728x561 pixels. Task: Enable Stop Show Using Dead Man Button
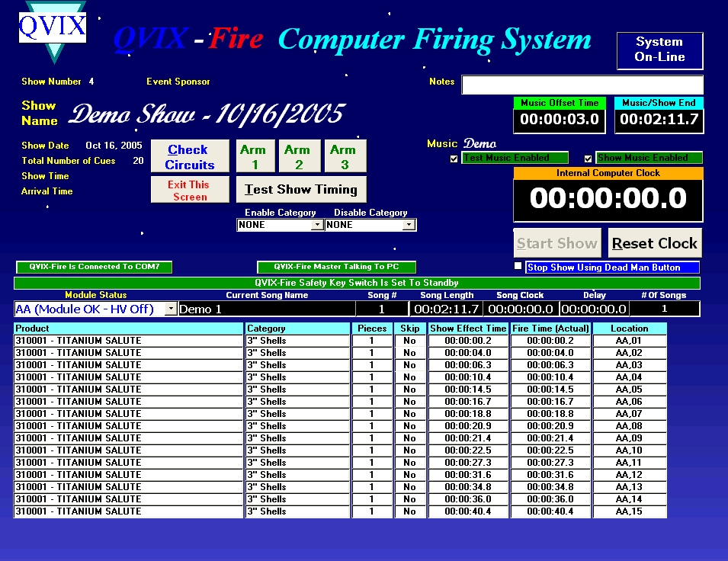click(x=518, y=267)
